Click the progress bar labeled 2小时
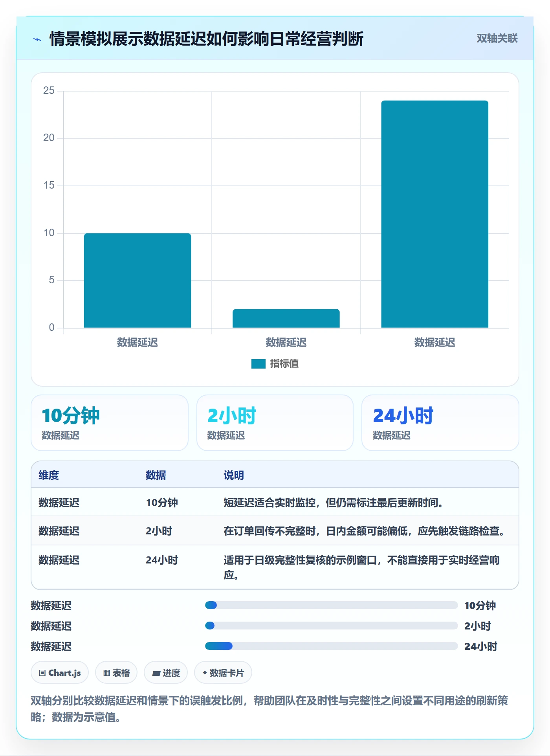This screenshot has height=756, width=550. (331, 626)
